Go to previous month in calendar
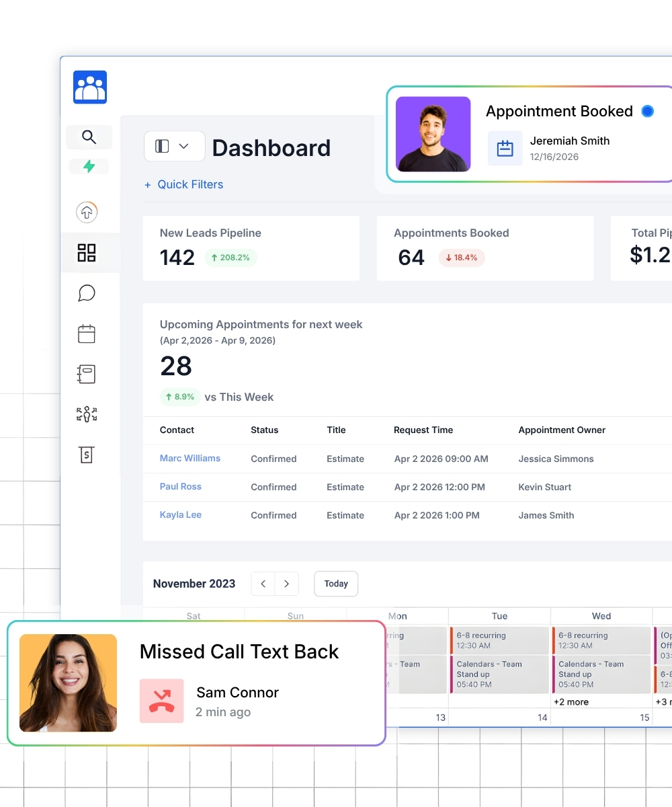 tap(263, 584)
